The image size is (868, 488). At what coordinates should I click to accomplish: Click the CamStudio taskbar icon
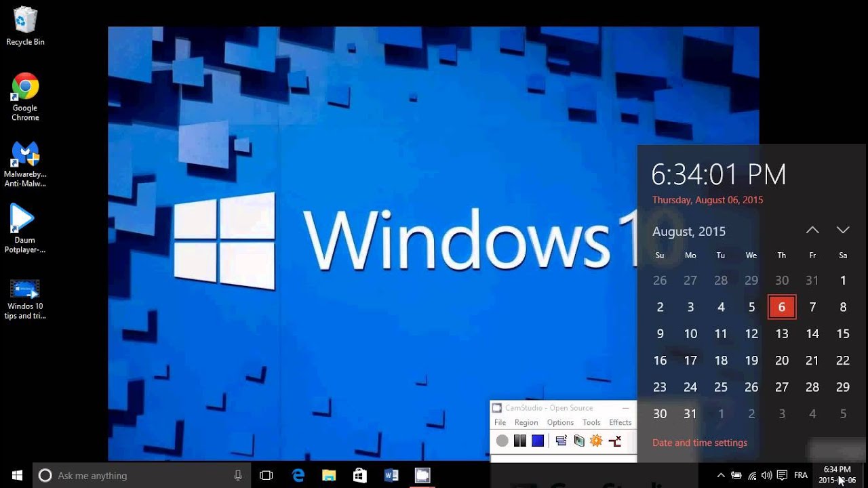(422, 475)
